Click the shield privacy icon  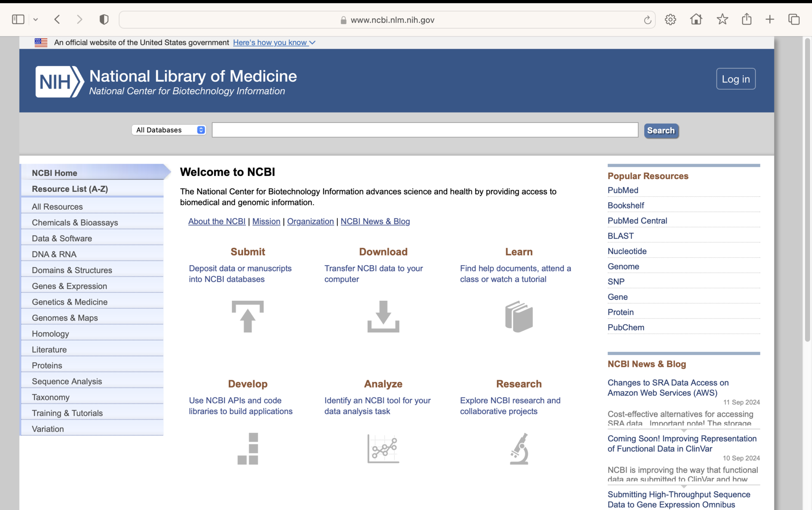click(103, 19)
